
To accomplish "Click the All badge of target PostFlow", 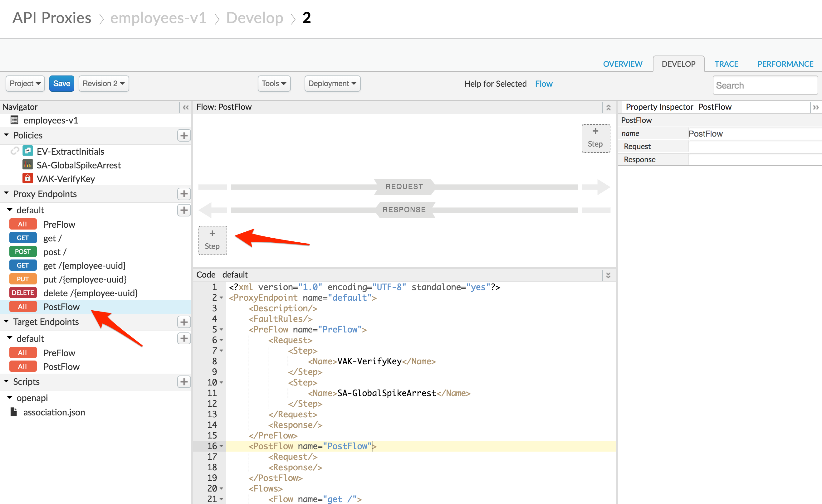I will (23, 366).
